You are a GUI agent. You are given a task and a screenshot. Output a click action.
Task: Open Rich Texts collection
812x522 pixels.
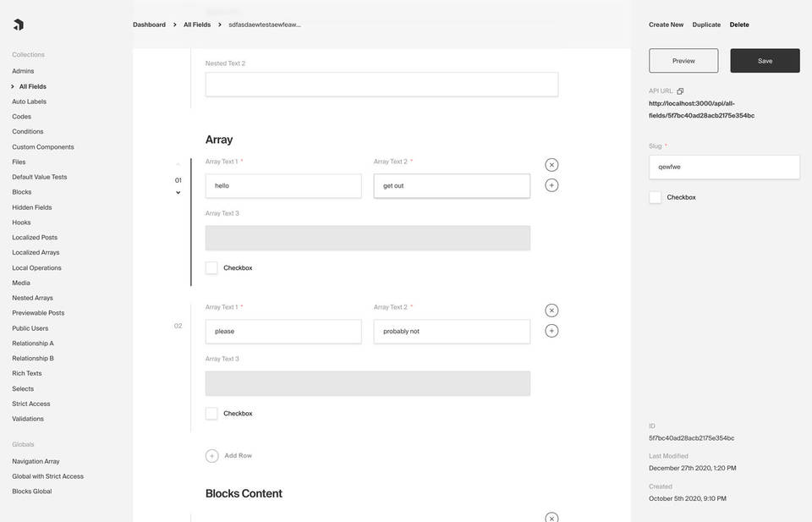[x=26, y=373]
